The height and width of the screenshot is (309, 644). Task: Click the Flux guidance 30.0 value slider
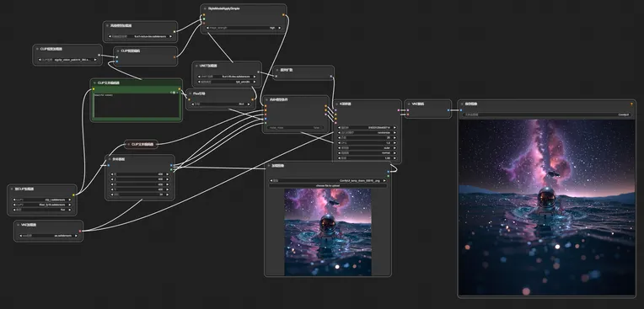coord(221,104)
